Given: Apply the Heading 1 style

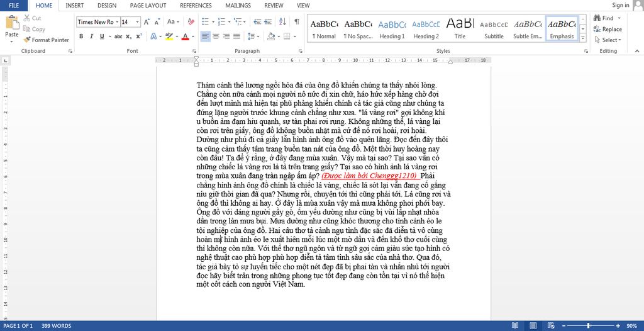Looking at the screenshot, I should (x=392, y=29).
